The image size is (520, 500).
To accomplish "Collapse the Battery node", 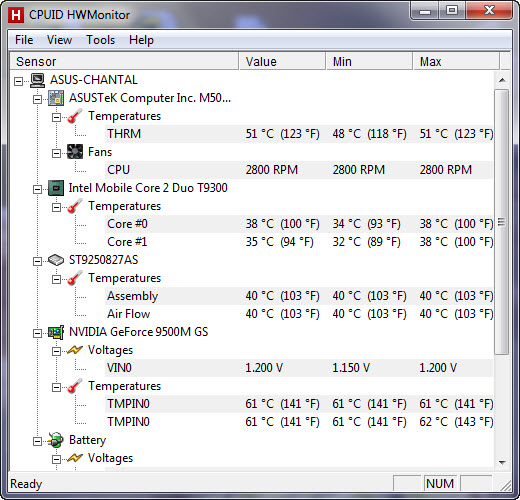I will (38, 441).
